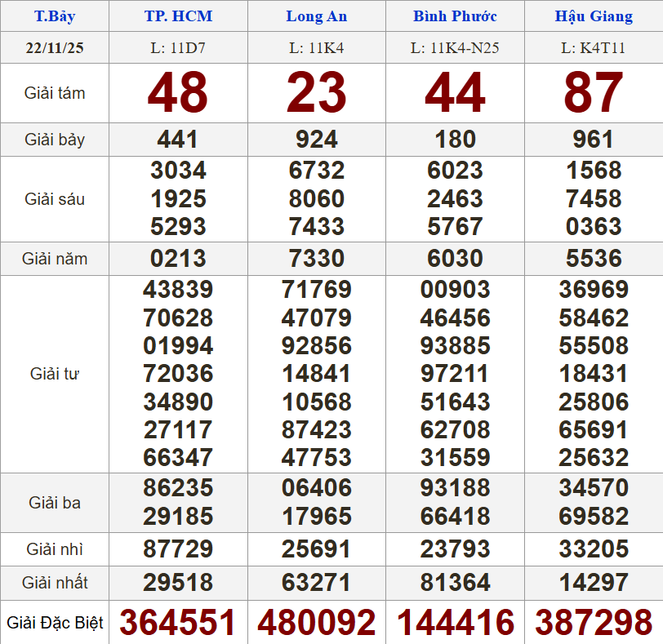Click the Giải tư row label

pyautogui.click(x=55, y=374)
